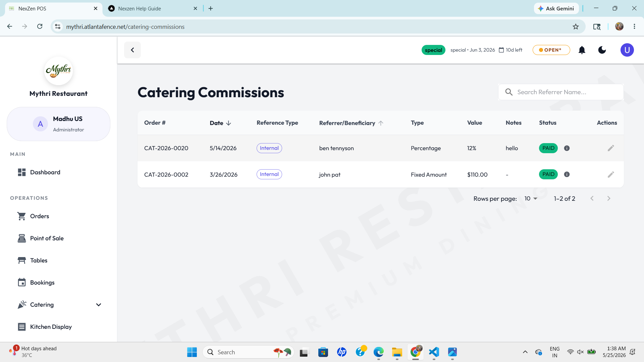Viewport: 644px width, 362px height.
Task: Click the calendar icon beside 10d left
Action: [x=501, y=50]
